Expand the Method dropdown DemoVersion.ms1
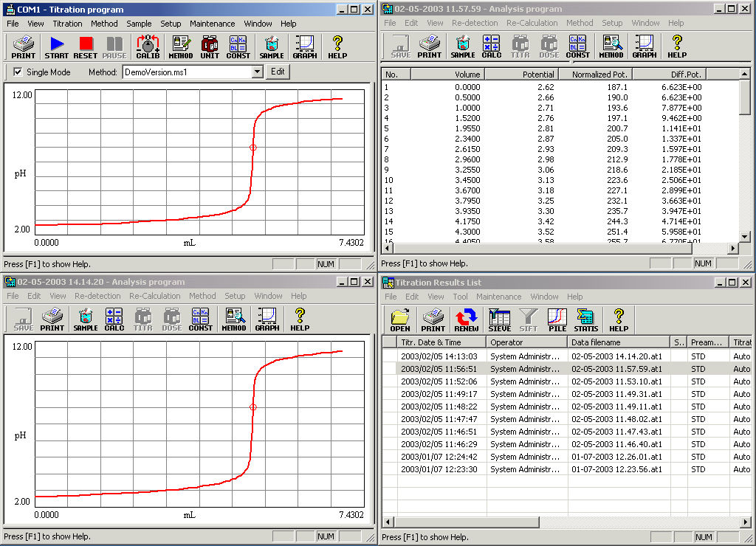This screenshot has height=546, width=756. tap(257, 72)
